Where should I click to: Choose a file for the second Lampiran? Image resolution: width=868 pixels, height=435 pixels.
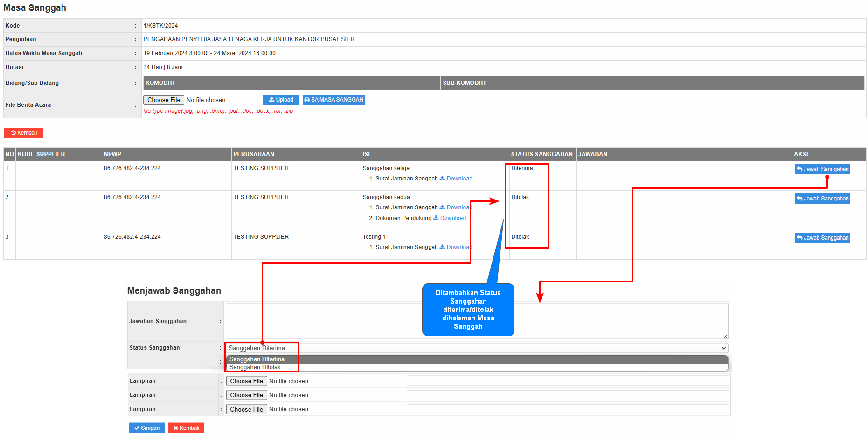246,395
